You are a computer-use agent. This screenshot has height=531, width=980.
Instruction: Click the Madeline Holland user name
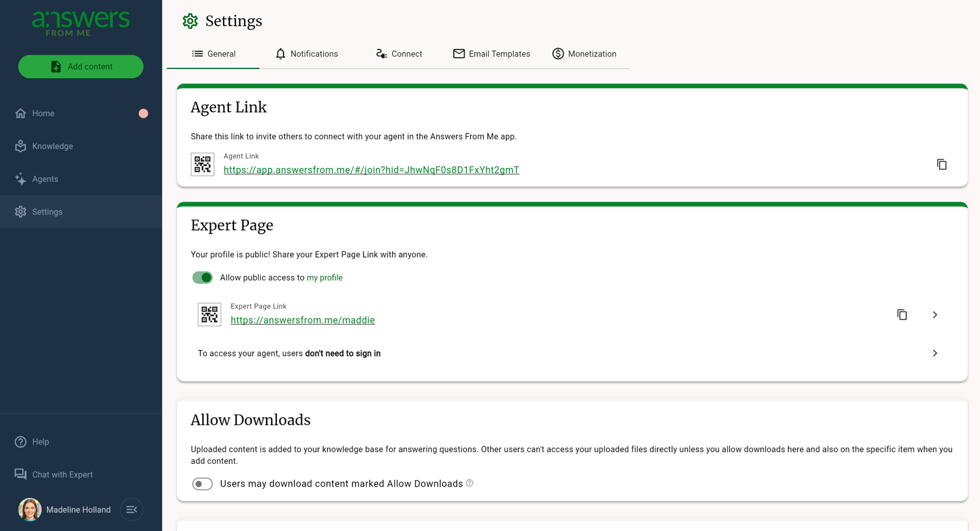pos(78,510)
